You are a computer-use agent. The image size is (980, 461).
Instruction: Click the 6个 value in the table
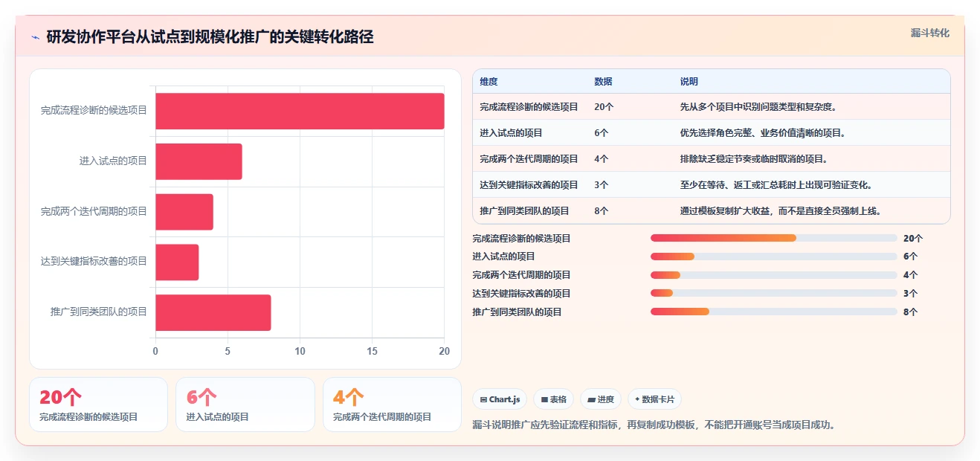tap(602, 133)
